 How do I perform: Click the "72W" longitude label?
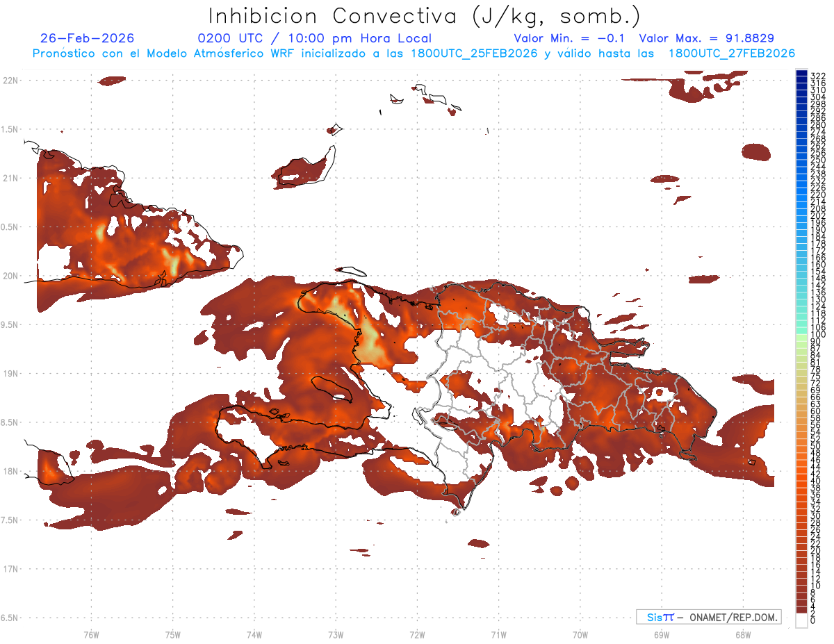(417, 634)
